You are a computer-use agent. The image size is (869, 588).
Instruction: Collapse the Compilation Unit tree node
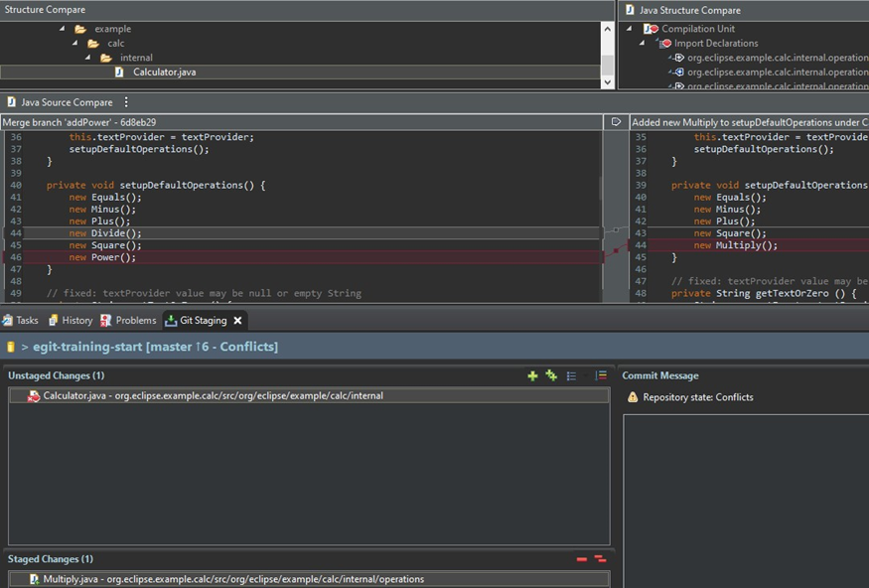coord(628,28)
